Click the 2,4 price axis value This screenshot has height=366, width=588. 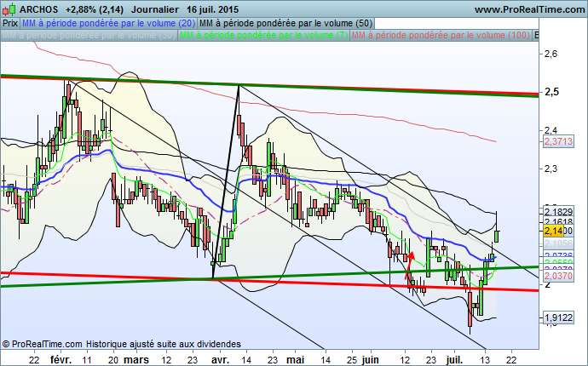pos(551,131)
